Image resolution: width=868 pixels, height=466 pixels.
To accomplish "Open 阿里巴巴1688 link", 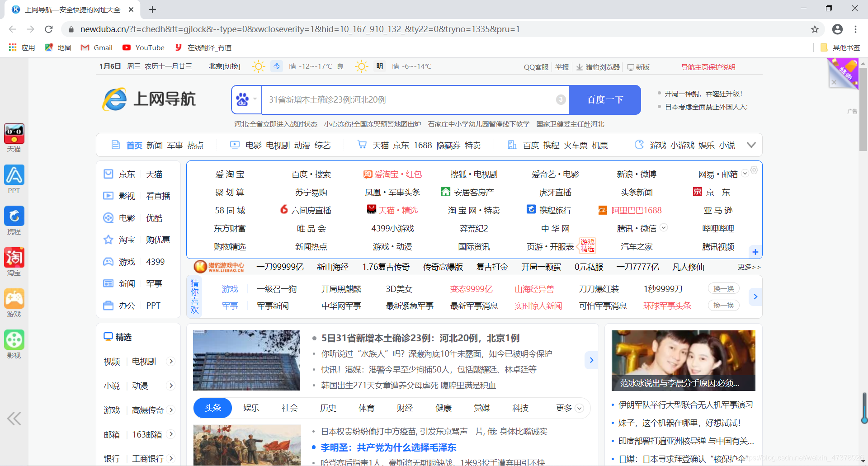I will click(630, 210).
